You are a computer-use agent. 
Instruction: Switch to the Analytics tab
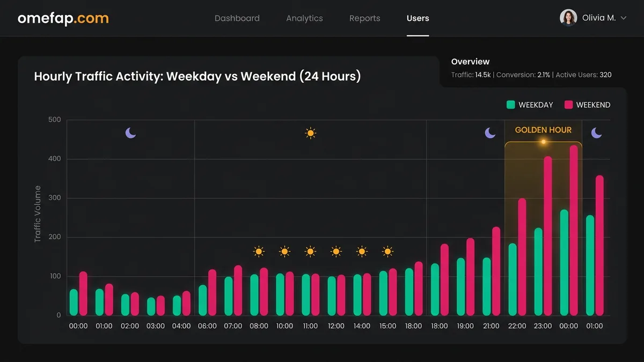tap(304, 18)
